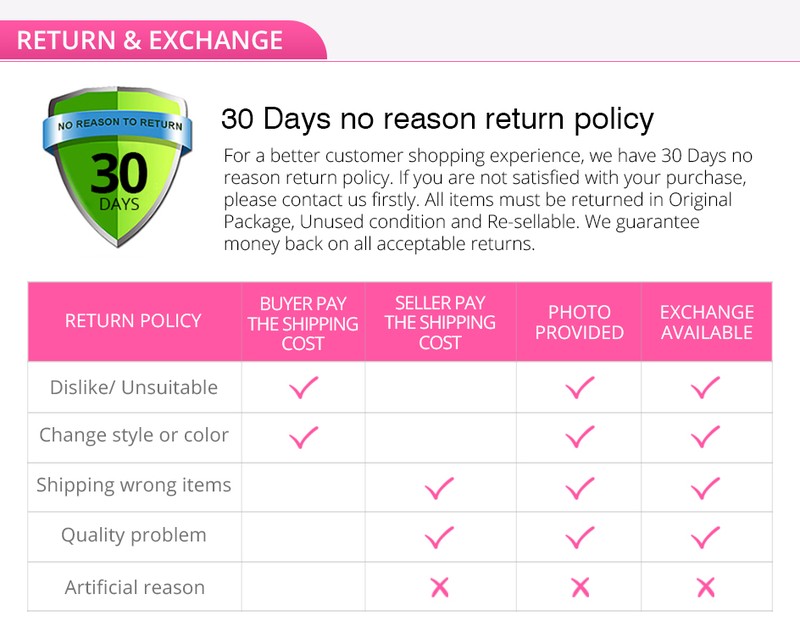Click the Photo Provided column header

(579, 322)
